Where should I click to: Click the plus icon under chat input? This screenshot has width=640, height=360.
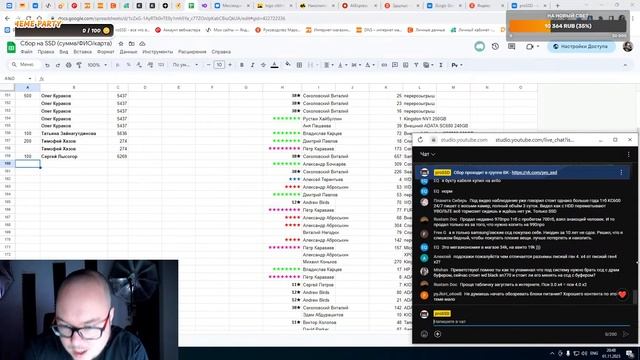[x=438, y=334]
